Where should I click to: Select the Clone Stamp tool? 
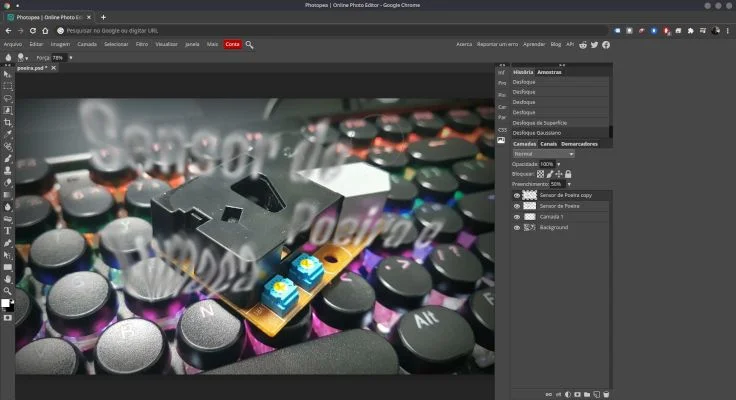pyautogui.click(x=8, y=171)
